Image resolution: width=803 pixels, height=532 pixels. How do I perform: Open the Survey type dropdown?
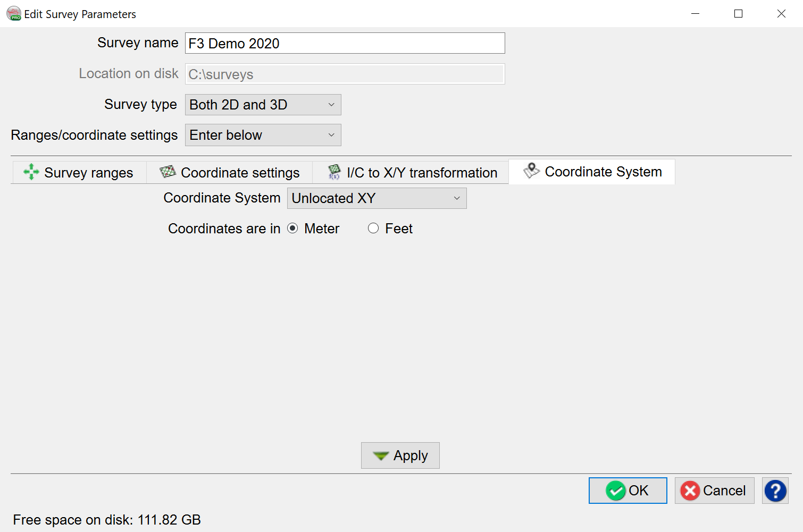(263, 105)
